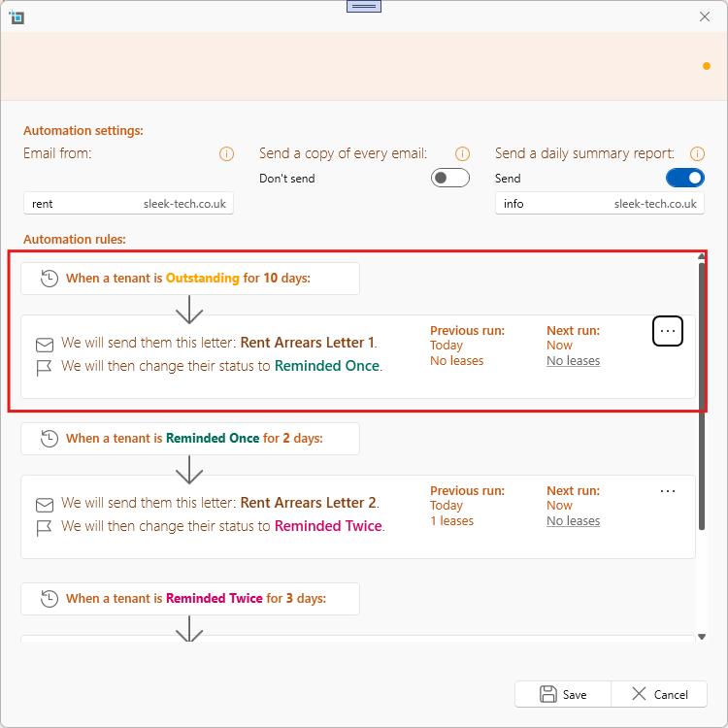The width and height of the screenshot is (728, 728).
Task: Click the '1 leases' previous run text
Action: pyautogui.click(x=451, y=521)
